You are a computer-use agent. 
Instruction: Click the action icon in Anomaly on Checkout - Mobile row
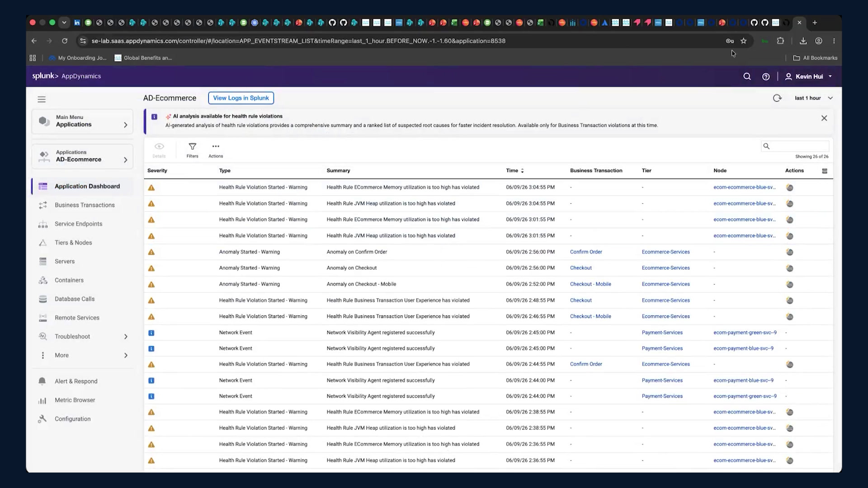click(790, 284)
